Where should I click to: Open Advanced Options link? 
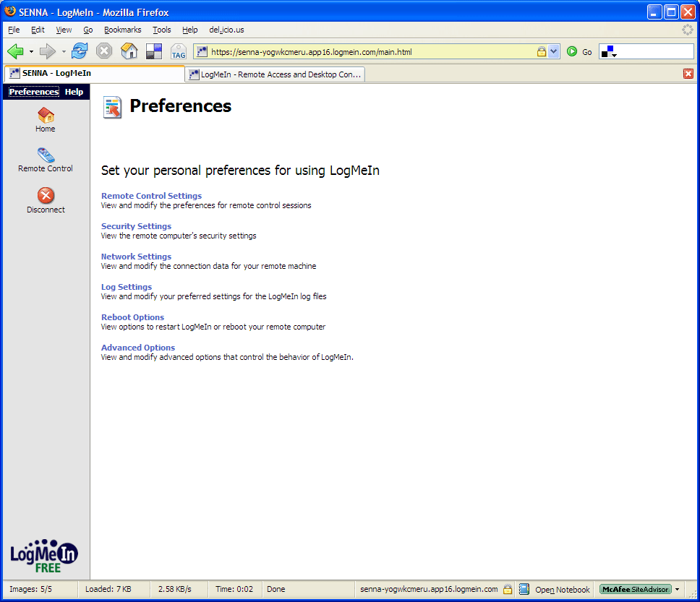tap(138, 348)
